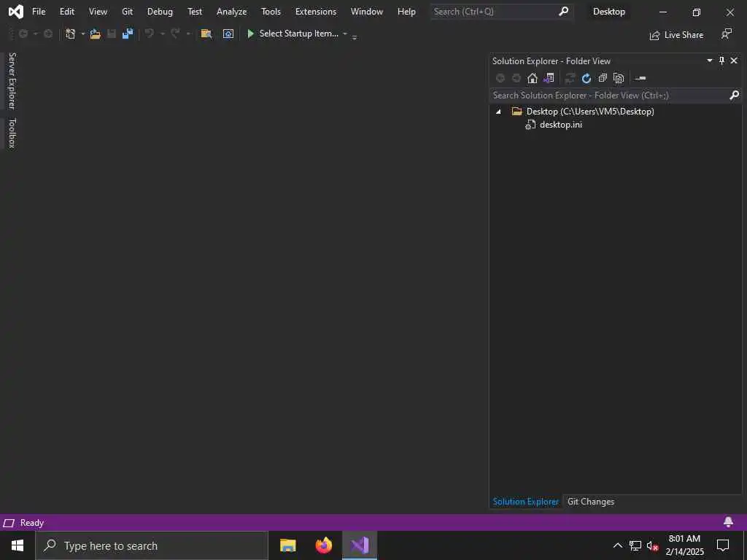Click the Save All toolbar icon
747x560 pixels.
click(x=128, y=34)
